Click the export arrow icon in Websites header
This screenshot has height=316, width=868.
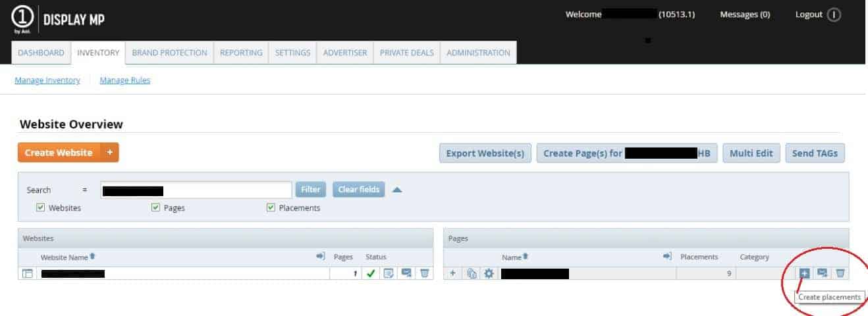[x=321, y=256]
